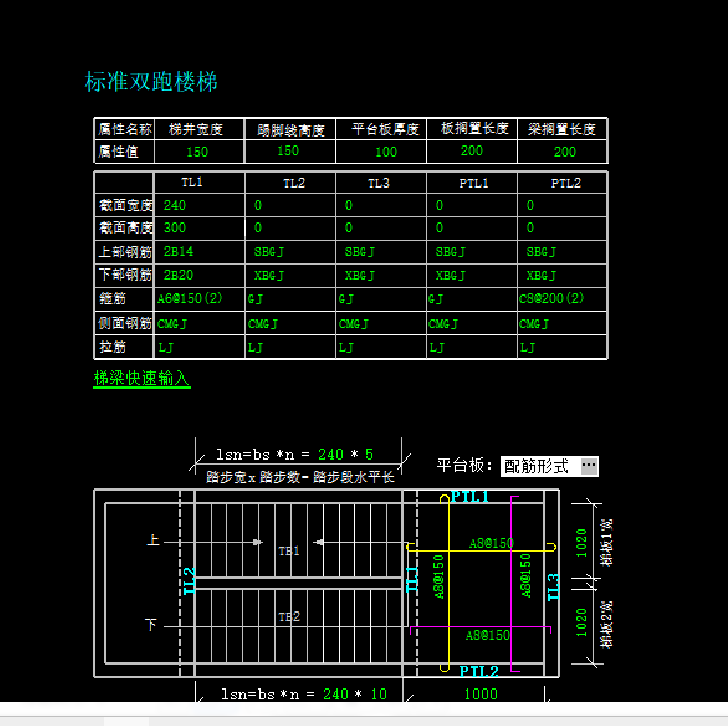The width and height of the screenshot is (728, 726).
Task: Click the cyan PTL2 beam label in diagram
Action: point(479,671)
